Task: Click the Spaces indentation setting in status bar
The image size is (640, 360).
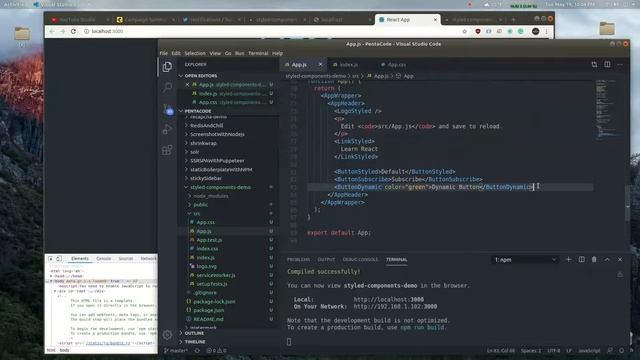Action: coord(531,351)
